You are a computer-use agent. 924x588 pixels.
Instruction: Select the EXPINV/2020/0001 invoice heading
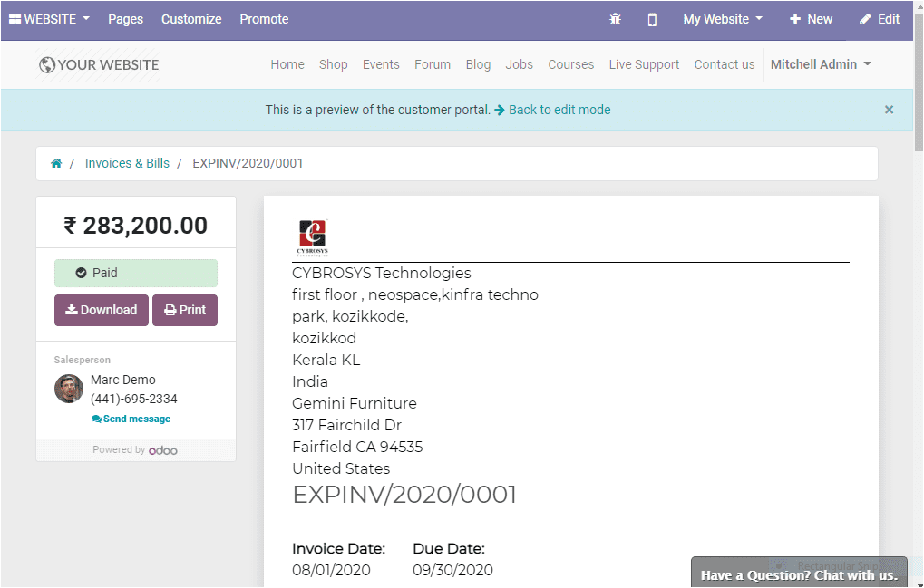point(404,495)
